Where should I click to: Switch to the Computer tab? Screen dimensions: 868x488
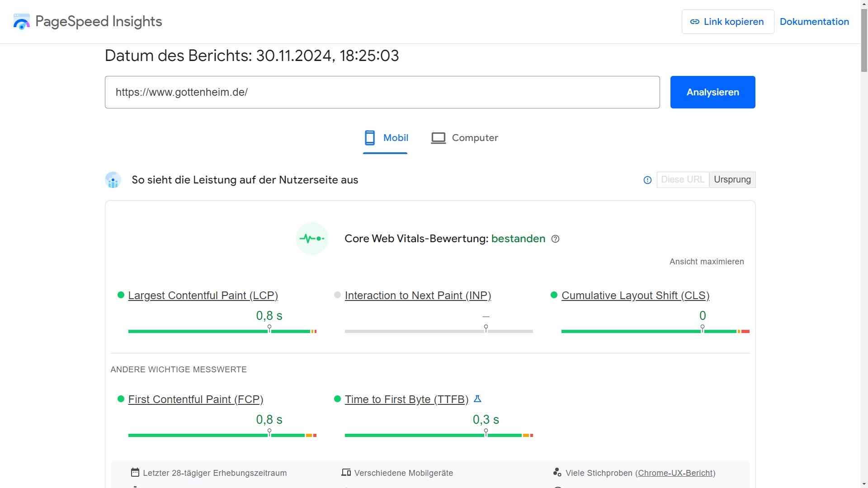coord(464,138)
